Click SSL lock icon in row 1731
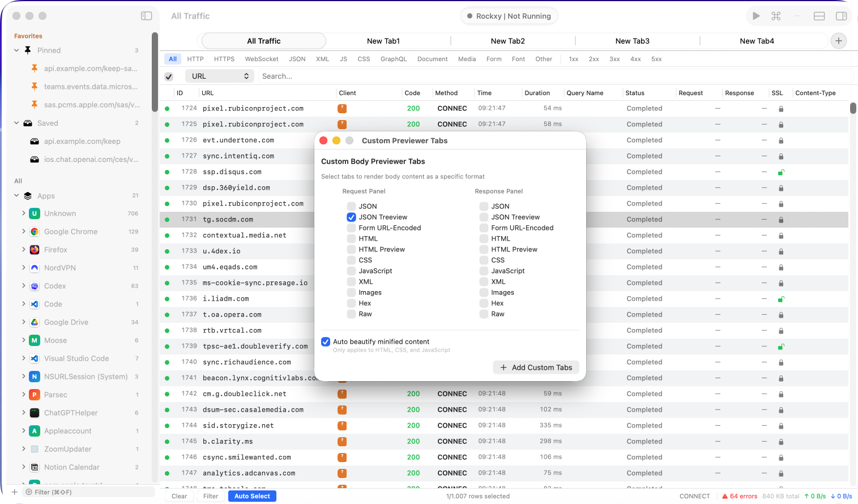The height and width of the screenshot is (504, 858). coord(781,219)
